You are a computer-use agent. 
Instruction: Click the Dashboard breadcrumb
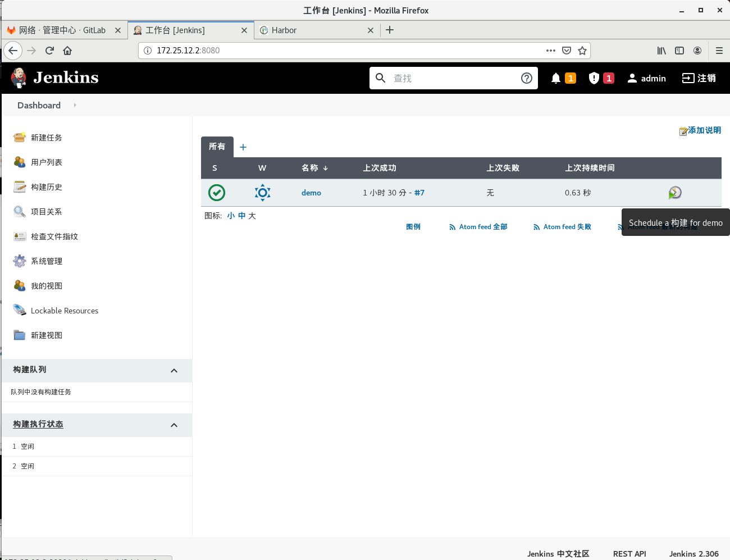[39, 105]
